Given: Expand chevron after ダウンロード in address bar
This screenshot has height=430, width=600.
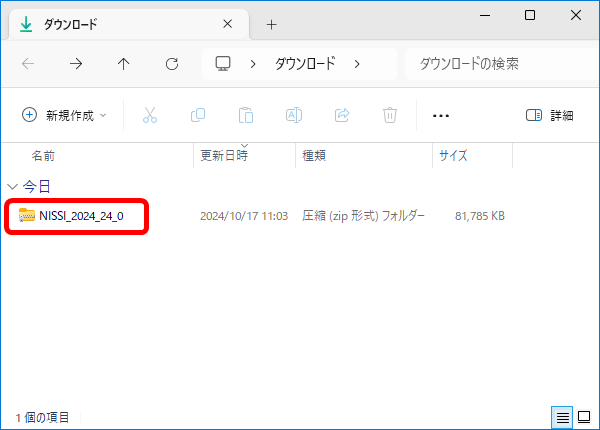Looking at the screenshot, I should point(357,64).
